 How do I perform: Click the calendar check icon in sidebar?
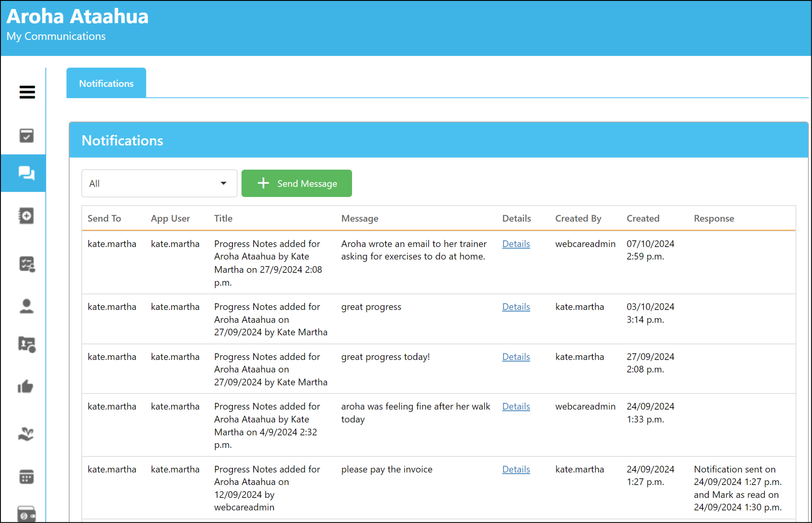click(26, 136)
